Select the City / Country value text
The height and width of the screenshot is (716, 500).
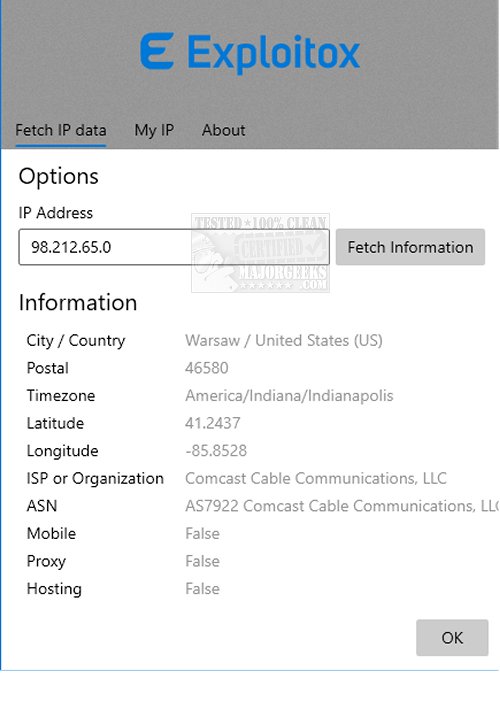(284, 341)
